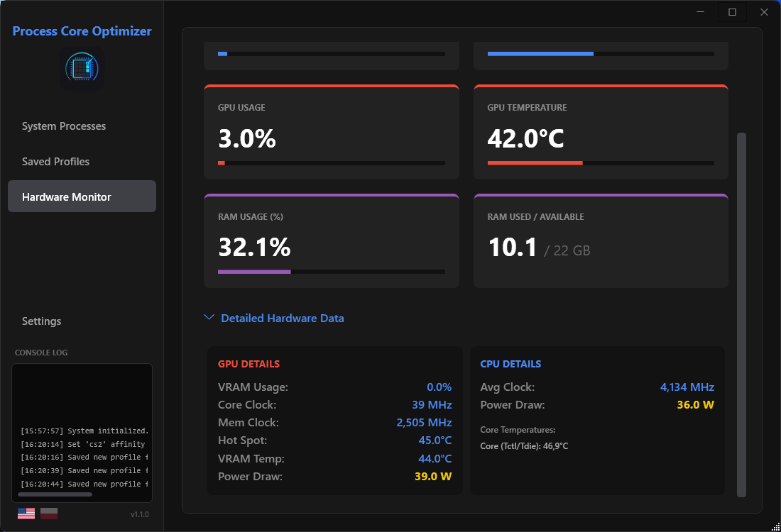This screenshot has height=532, width=781.
Task: Click the RAM USAGE 32.1% value
Action: [x=254, y=247]
